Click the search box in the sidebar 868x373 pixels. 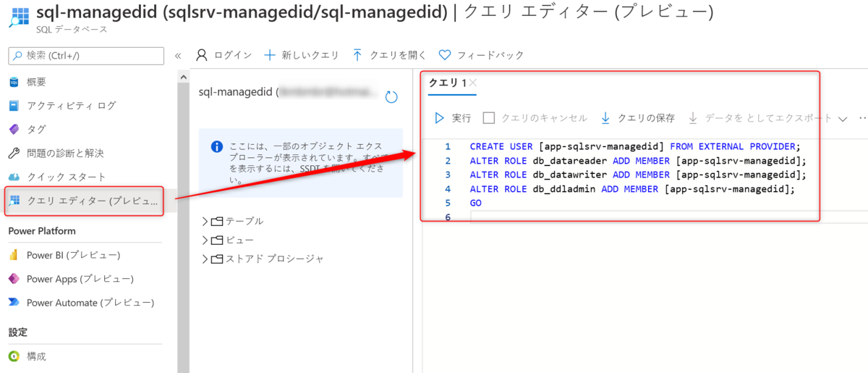click(x=86, y=56)
